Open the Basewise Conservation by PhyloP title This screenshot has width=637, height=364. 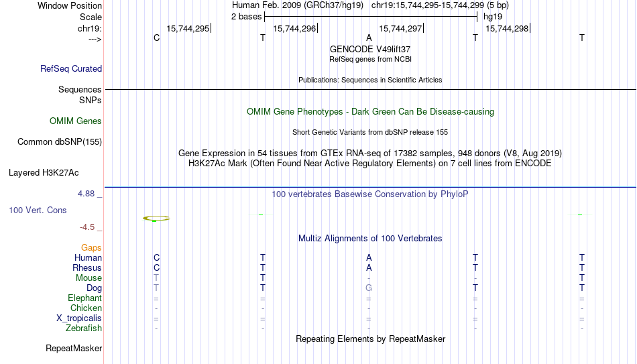[370, 194]
